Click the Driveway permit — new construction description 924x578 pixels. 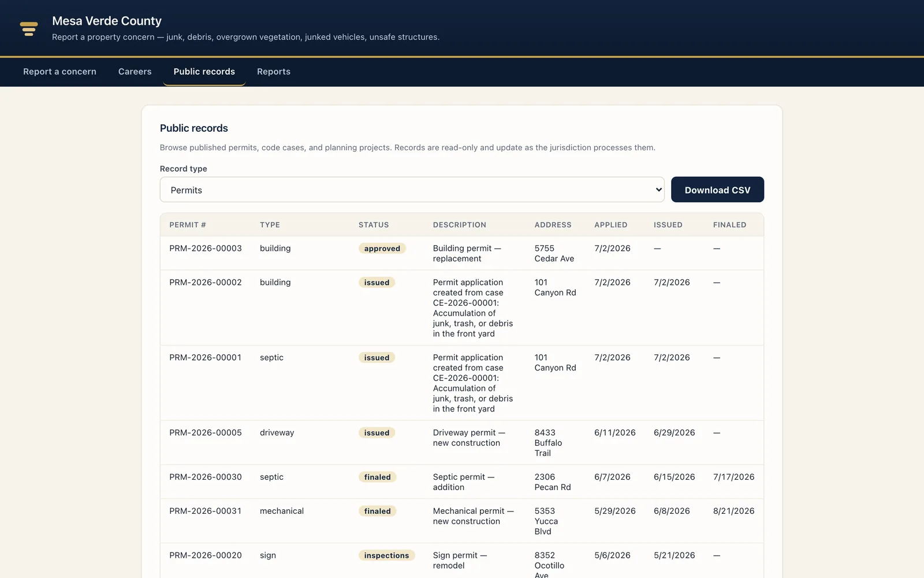click(x=469, y=438)
